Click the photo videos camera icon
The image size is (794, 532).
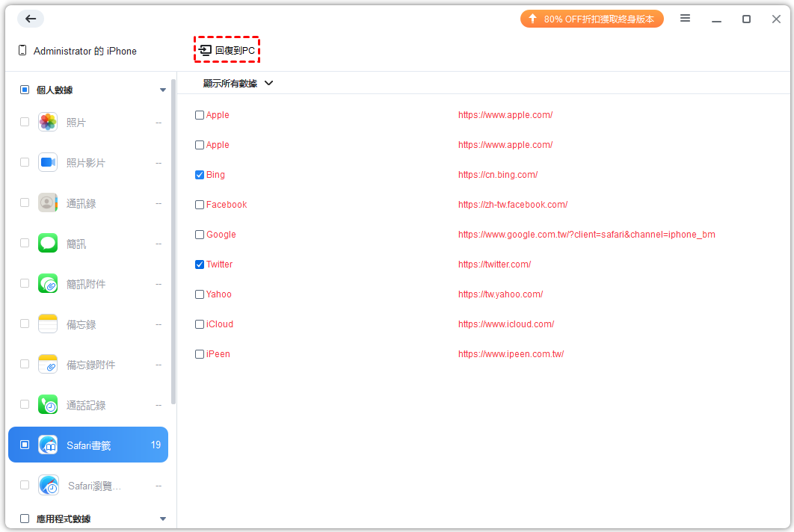click(48, 162)
